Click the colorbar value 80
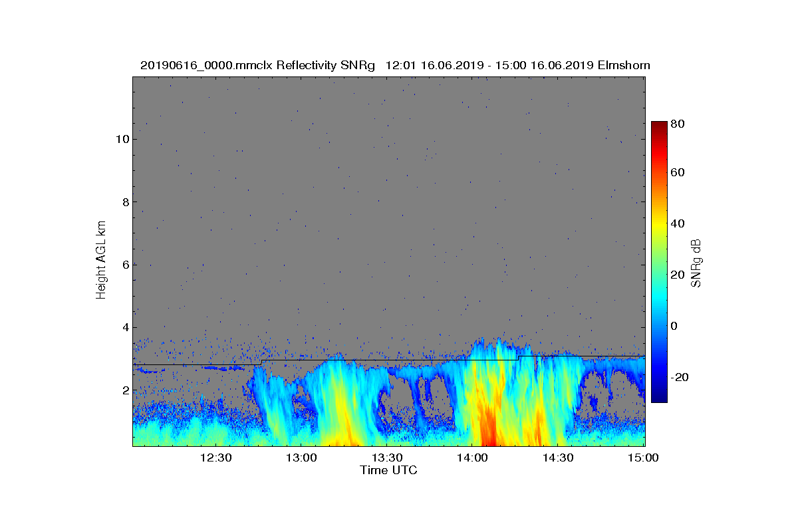This screenshot has height=532, width=798. (x=678, y=124)
